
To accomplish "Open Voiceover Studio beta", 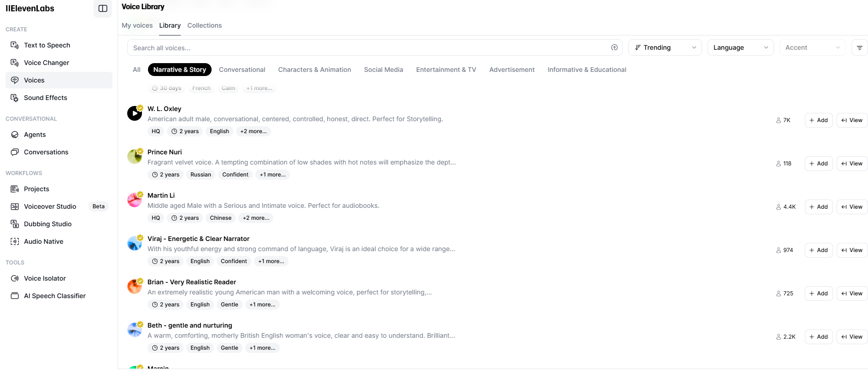I will coord(59,206).
